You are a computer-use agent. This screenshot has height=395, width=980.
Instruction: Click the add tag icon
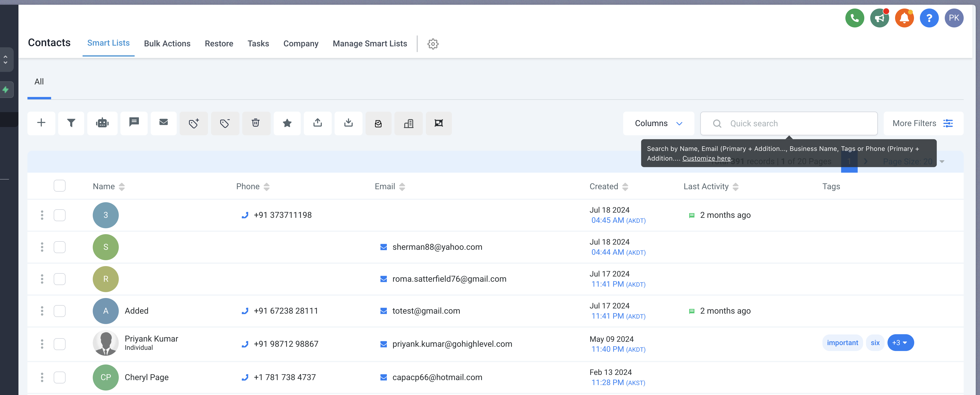194,123
